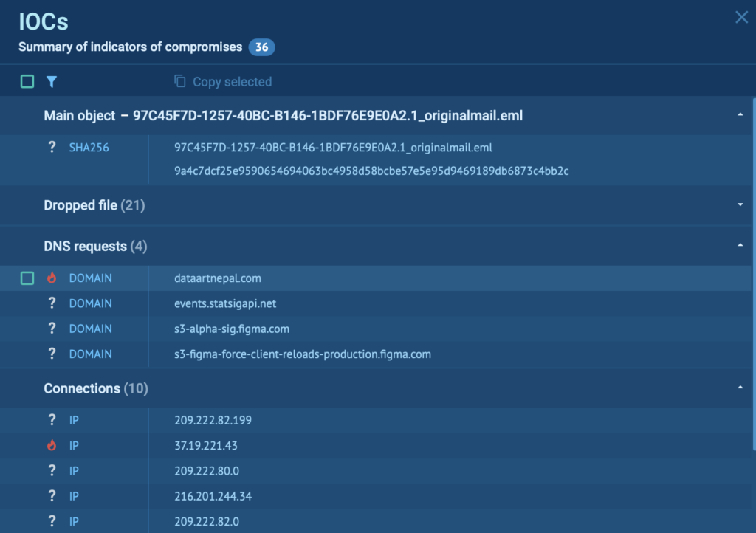
Task: Click question mark icon for s3-alpha-sig.figma.com
Action: point(52,329)
